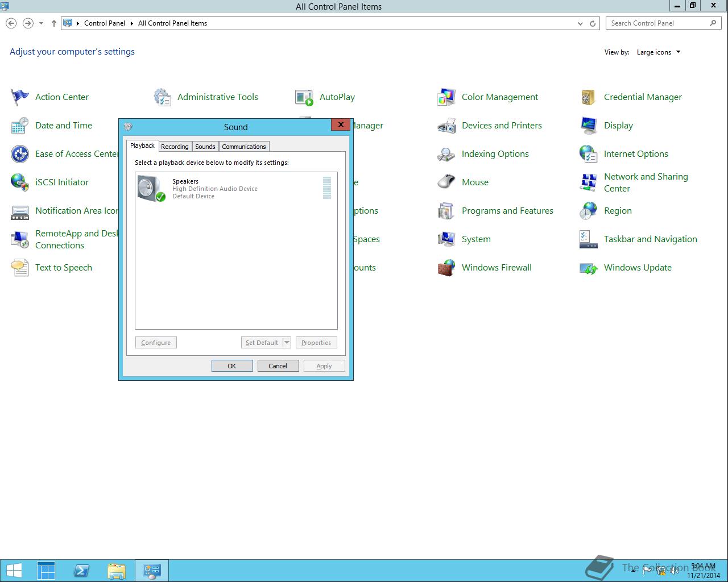The width and height of the screenshot is (728, 582).
Task: Open the Devices and Printers icon
Action: tap(446, 126)
